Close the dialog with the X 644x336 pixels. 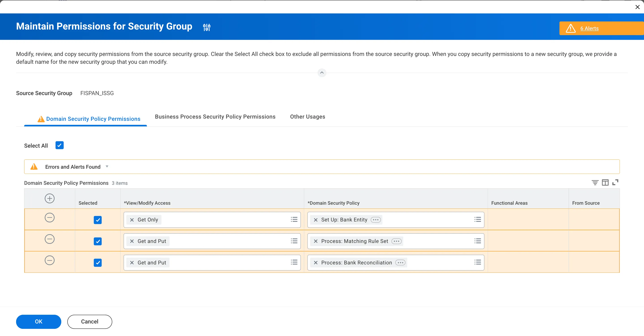tap(637, 7)
